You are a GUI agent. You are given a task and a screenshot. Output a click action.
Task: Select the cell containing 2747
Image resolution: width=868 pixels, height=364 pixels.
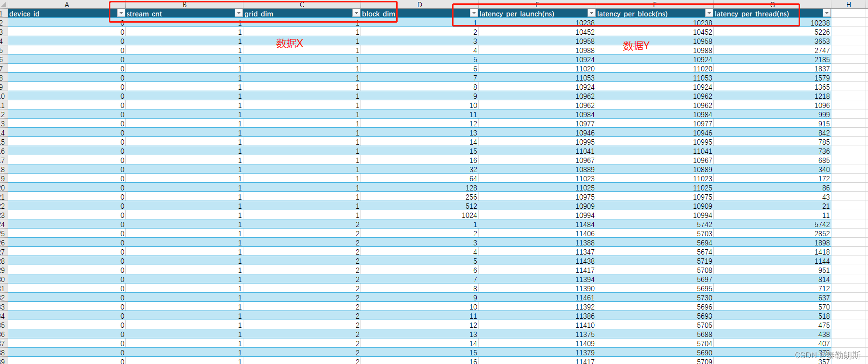(x=772, y=50)
